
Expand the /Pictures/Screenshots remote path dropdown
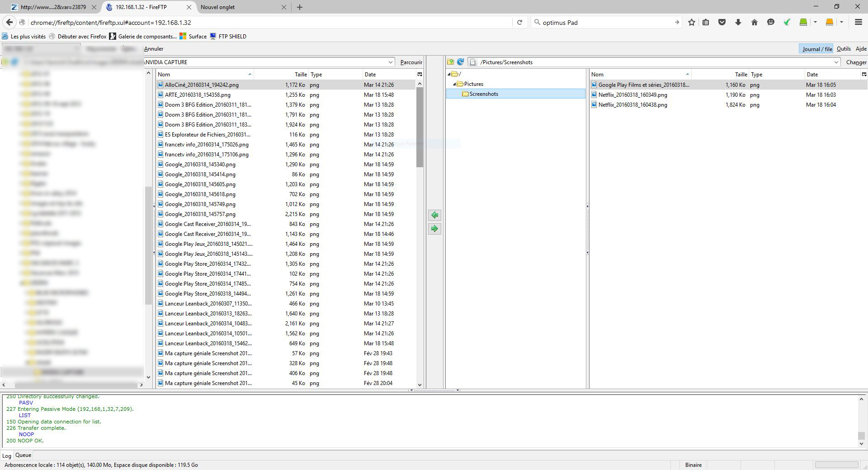pyautogui.click(x=836, y=62)
